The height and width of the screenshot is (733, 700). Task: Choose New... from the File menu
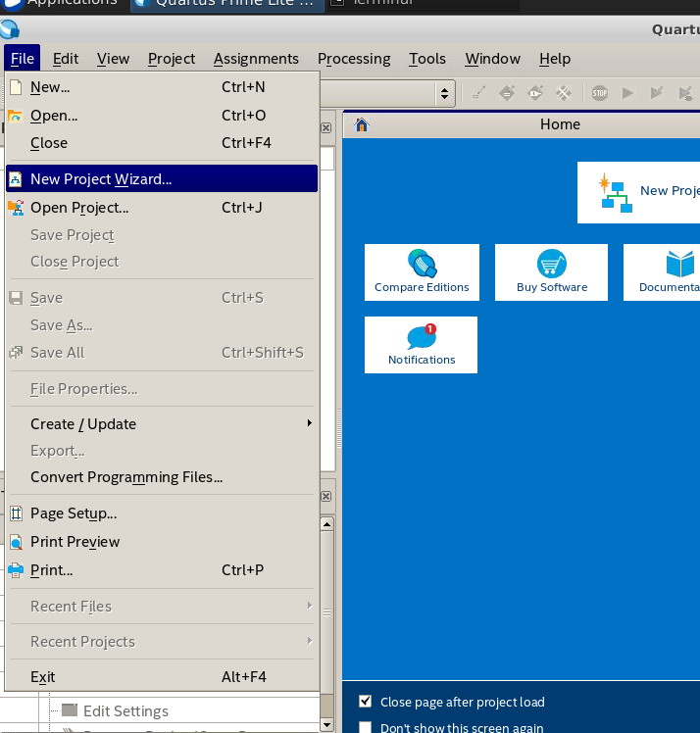click(162, 87)
